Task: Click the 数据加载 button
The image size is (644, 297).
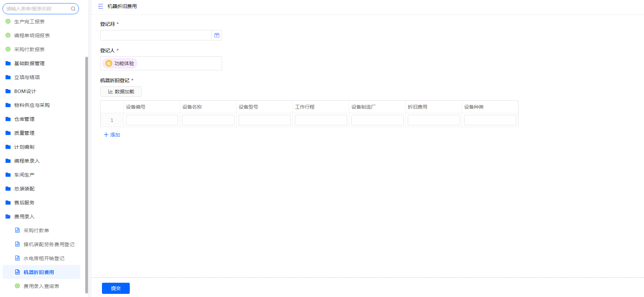Action: point(121,92)
